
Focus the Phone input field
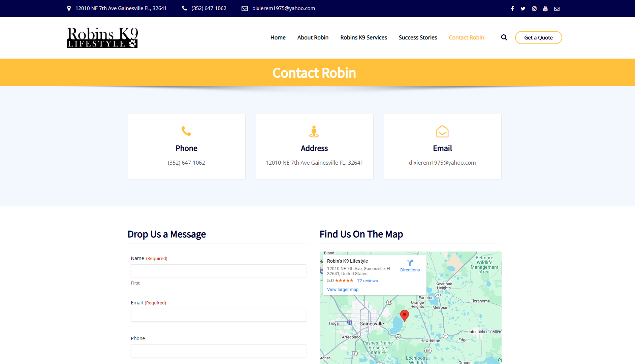coord(218,351)
